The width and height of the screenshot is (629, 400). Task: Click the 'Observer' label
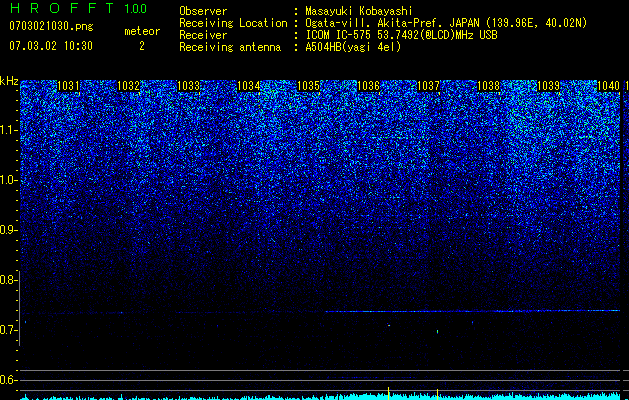[203, 11]
